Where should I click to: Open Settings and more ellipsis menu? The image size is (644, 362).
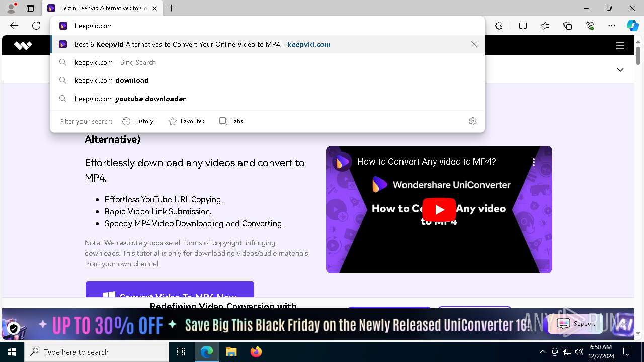612,26
